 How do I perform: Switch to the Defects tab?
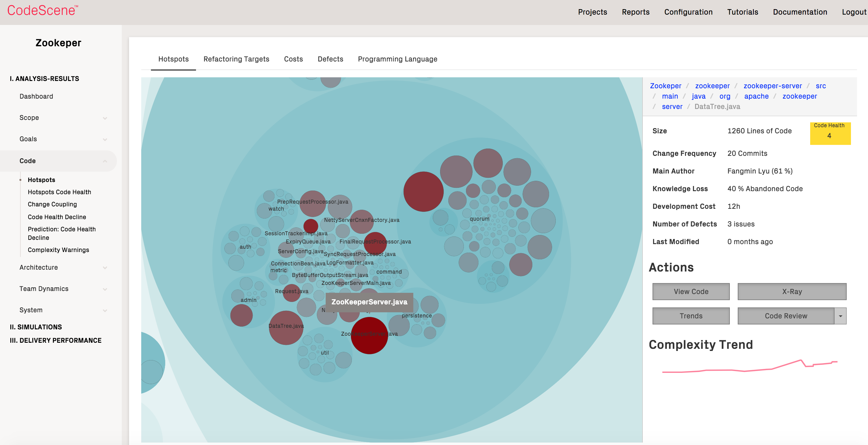[330, 59]
